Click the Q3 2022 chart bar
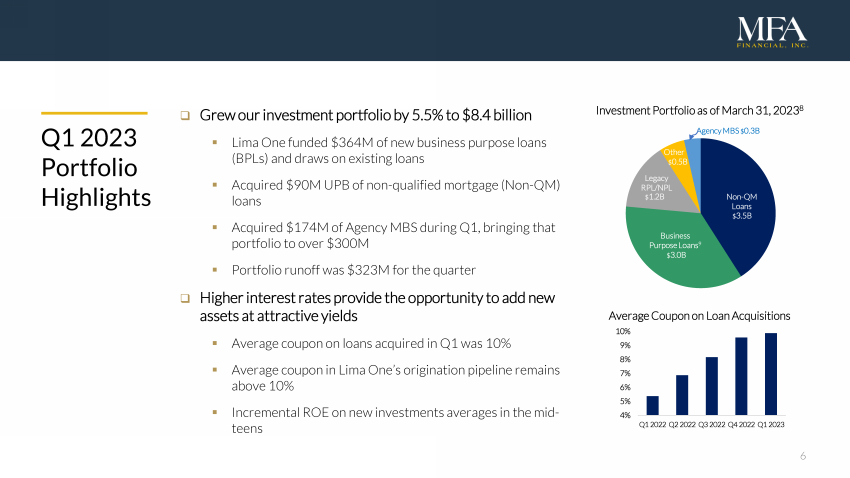850x478 pixels. point(712,385)
